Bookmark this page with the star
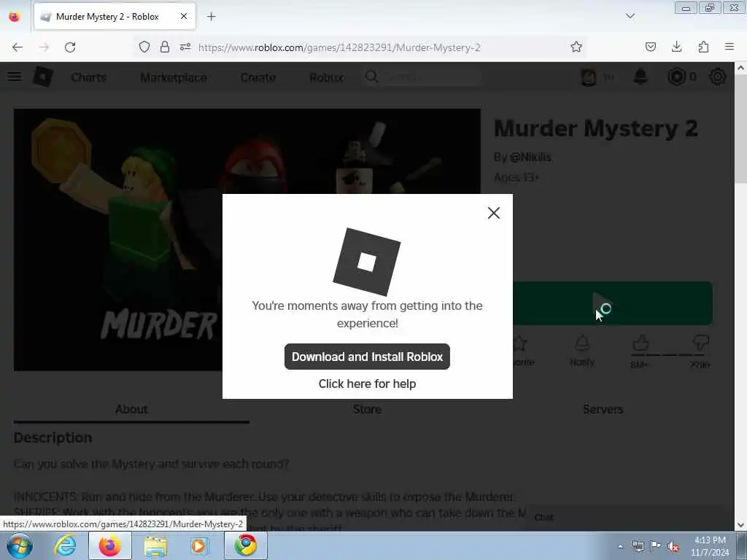This screenshot has width=747, height=560. tap(576, 47)
